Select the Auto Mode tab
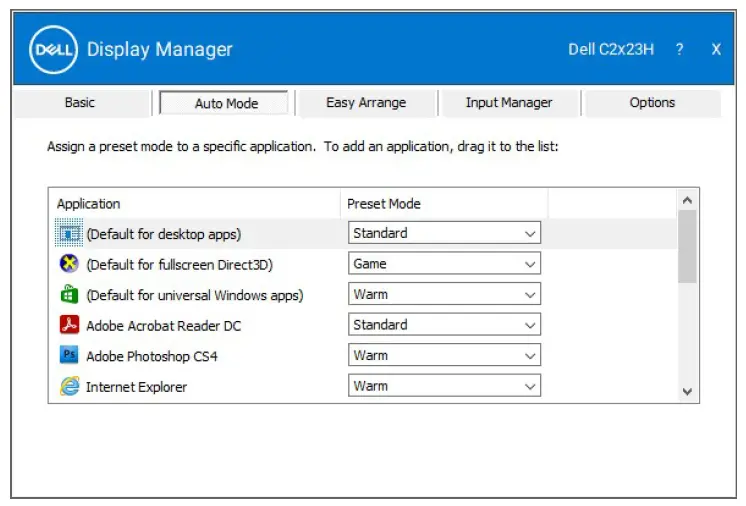The image size is (746, 506). 226,103
